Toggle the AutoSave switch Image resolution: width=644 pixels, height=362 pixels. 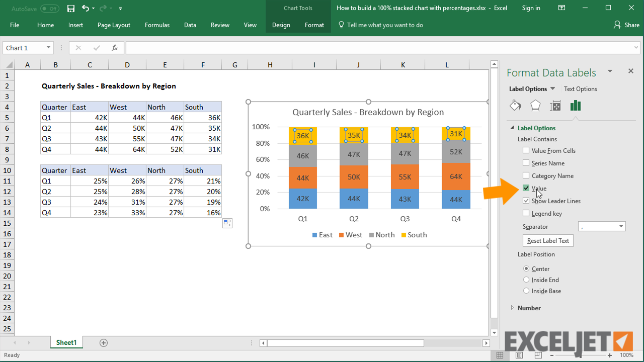pyautogui.click(x=49, y=9)
